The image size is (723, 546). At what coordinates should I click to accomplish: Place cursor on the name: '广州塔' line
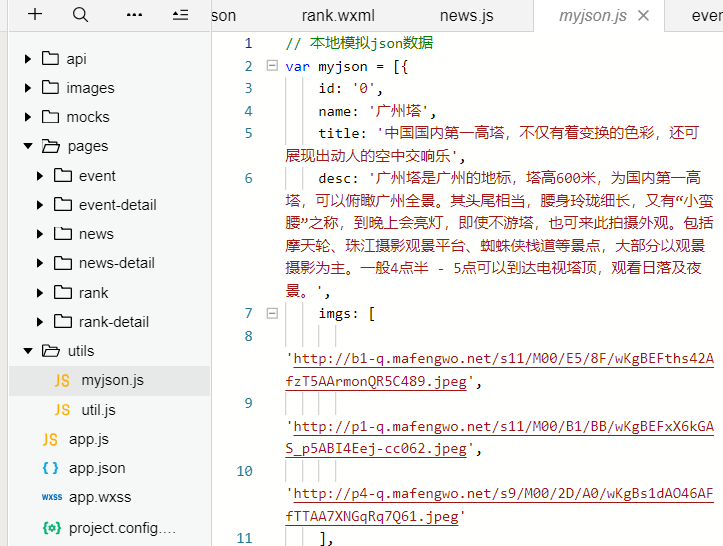(x=377, y=111)
